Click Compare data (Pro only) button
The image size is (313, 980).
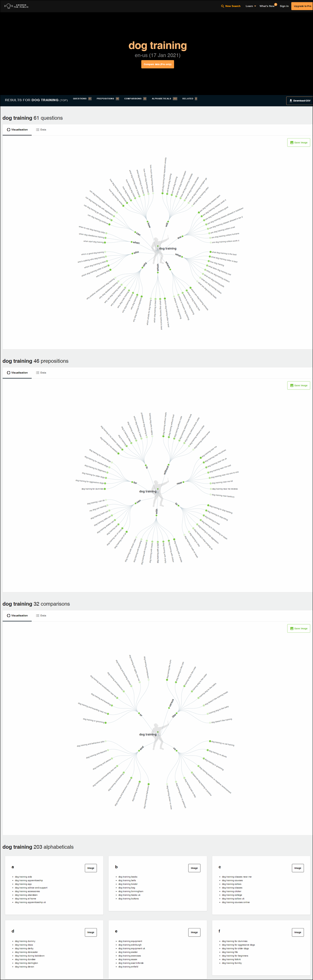(x=158, y=64)
